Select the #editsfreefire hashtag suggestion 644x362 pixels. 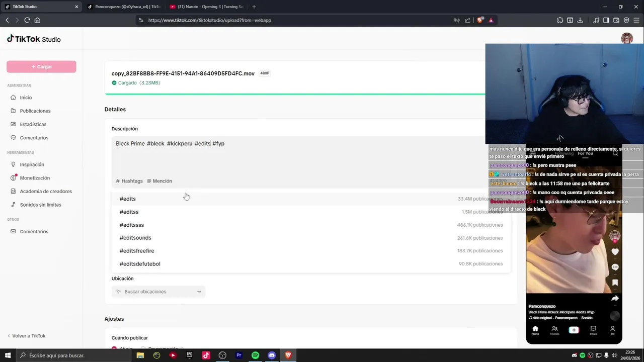[311, 251]
